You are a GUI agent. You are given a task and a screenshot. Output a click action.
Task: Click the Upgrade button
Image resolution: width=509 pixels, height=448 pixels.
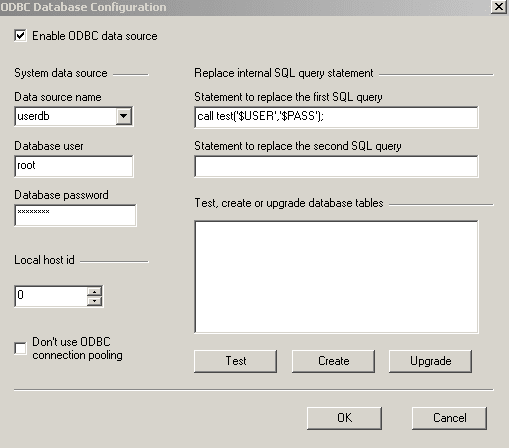[430, 361]
